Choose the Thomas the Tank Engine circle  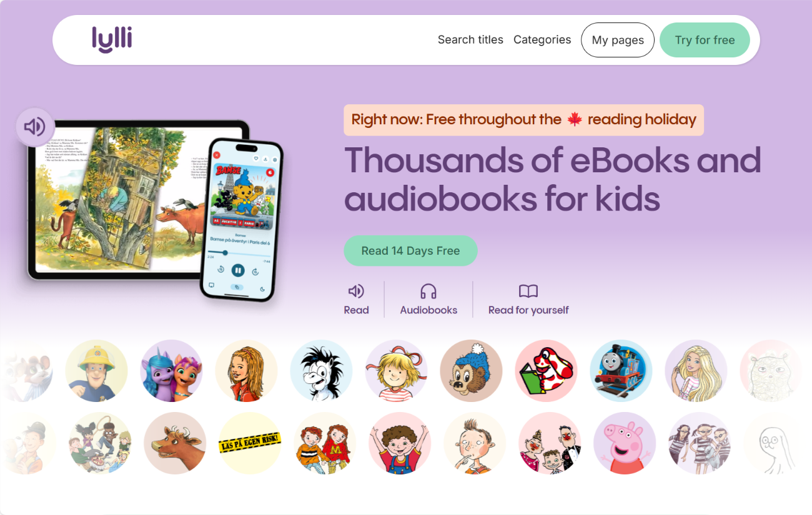point(621,371)
